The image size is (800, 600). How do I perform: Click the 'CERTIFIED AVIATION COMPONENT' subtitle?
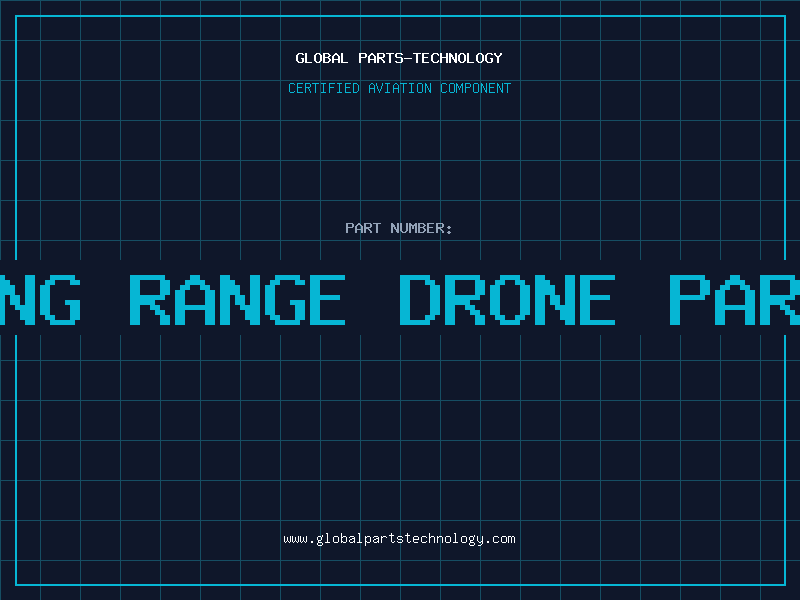(x=399, y=88)
